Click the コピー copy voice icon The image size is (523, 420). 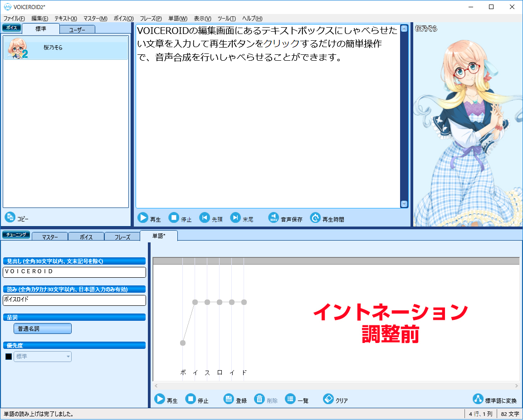pyautogui.click(x=10, y=217)
